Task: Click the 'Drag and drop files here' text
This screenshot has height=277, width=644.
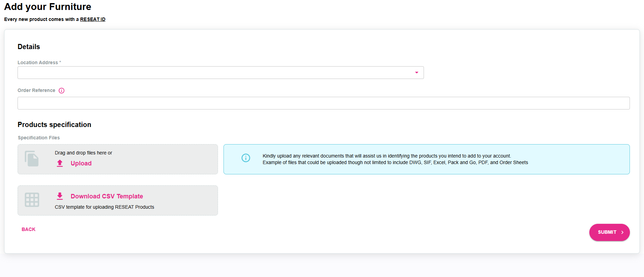Action: coord(84,153)
